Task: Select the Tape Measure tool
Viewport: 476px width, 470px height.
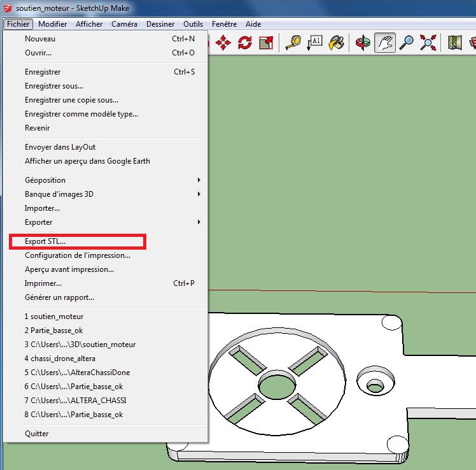Action: [293, 43]
